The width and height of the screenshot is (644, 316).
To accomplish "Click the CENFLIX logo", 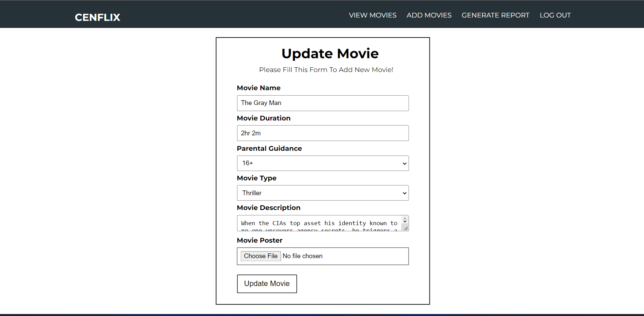I will pyautogui.click(x=97, y=17).
